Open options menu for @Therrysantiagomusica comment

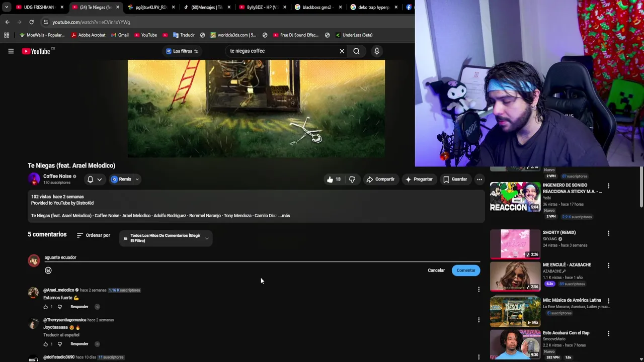(478, 320)
